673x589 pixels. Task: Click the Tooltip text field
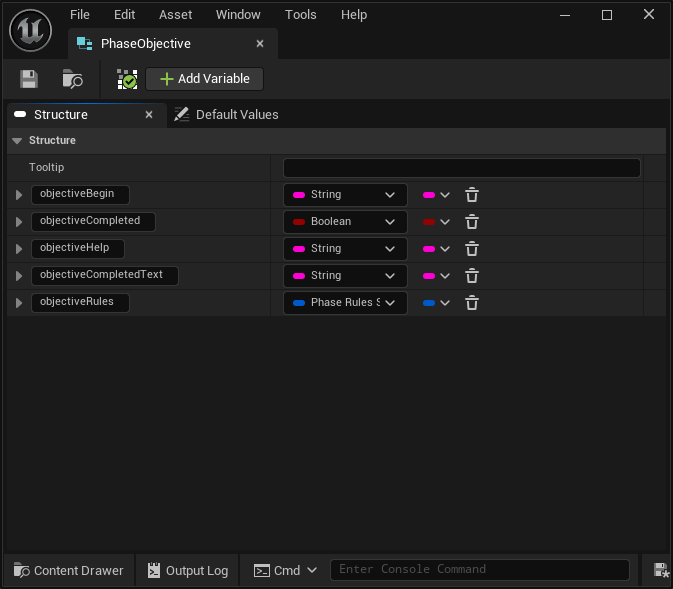click(x=461, y=168)
